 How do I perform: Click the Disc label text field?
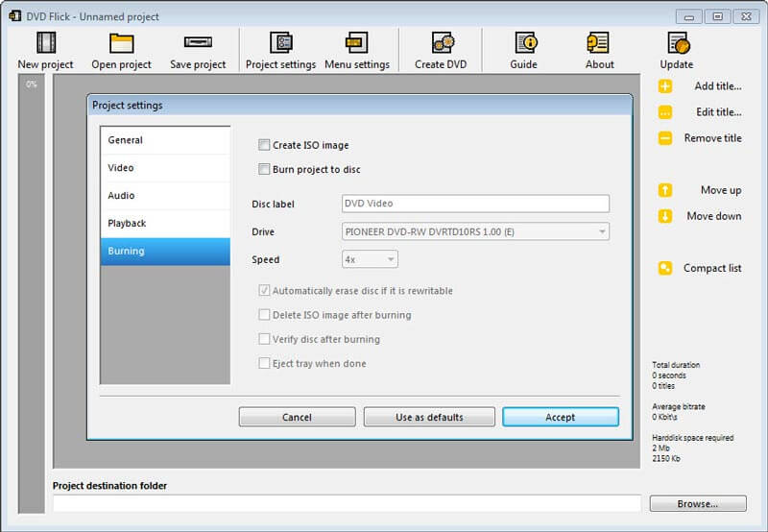(475, 204)
